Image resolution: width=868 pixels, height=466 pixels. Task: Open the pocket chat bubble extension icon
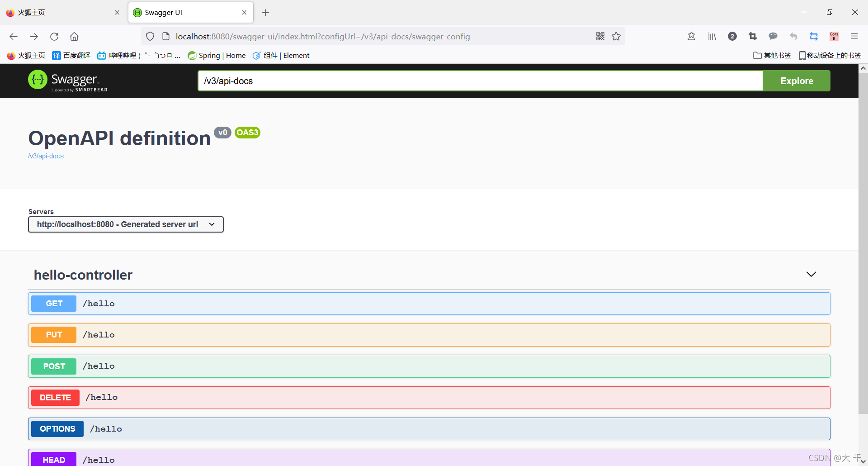coord(773,36)
